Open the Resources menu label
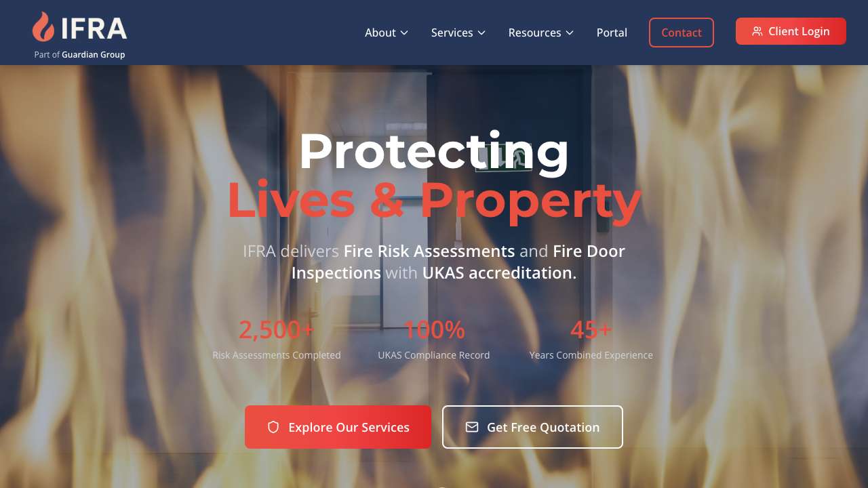Image resolution: width=868 pixels, height=488 pixels. (x=535, y=33)
